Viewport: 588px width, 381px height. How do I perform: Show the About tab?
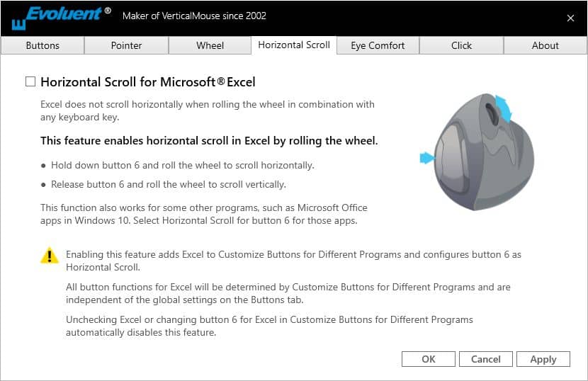[x=545, y=45]
